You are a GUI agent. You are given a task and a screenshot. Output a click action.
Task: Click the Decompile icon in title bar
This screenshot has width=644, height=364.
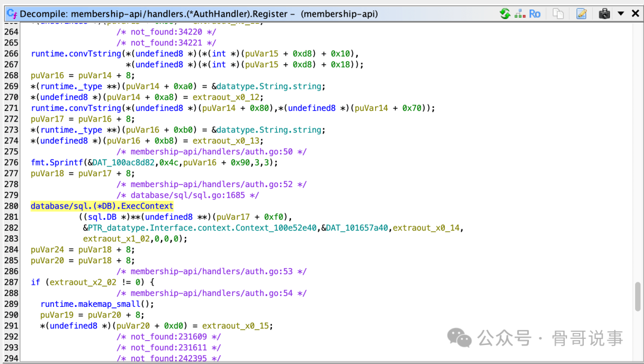coord(11,13)
